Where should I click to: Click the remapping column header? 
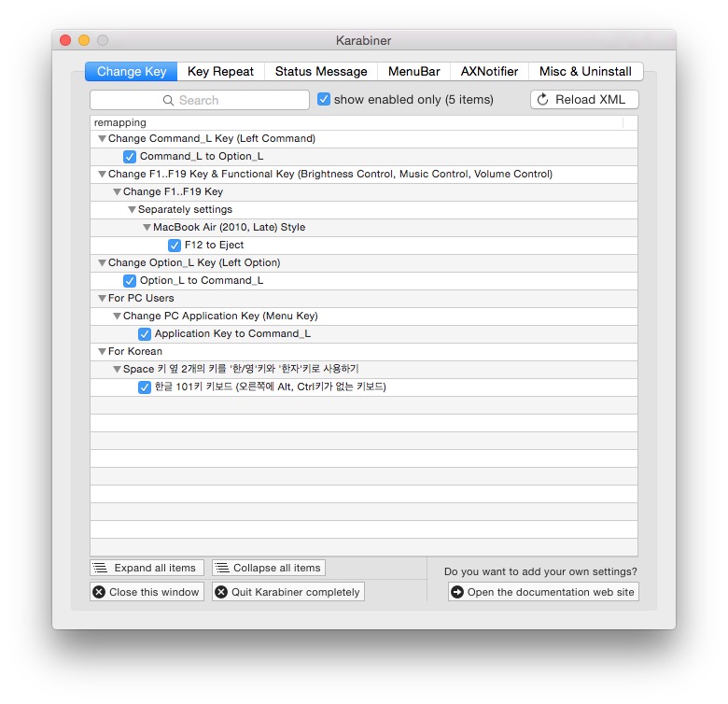[x=357, y=122]
